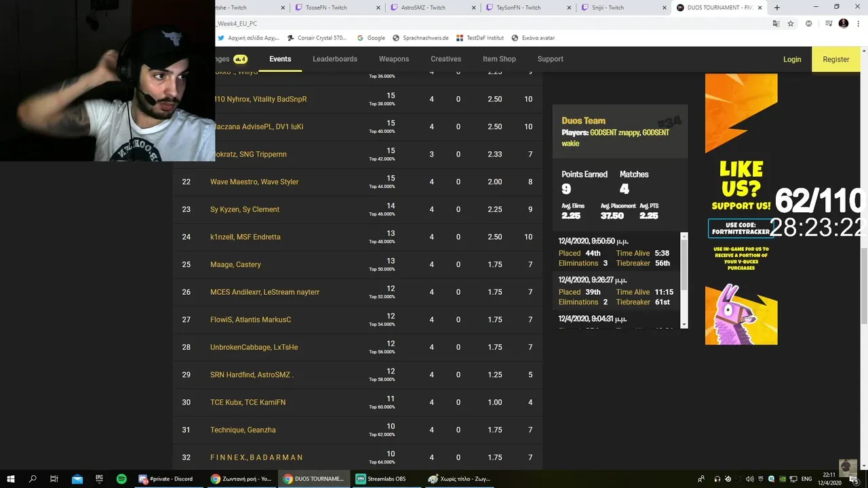Visit the Item Shop page

point(499,59)
